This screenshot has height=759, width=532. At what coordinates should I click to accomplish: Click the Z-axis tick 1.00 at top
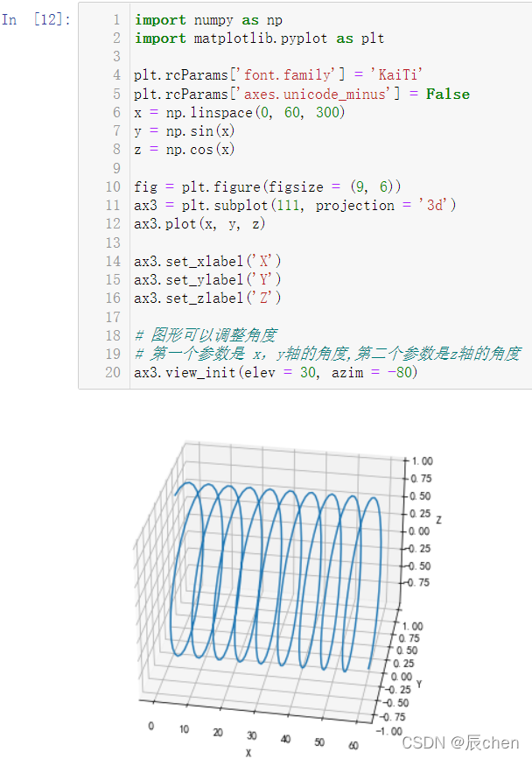pos(422,460)
